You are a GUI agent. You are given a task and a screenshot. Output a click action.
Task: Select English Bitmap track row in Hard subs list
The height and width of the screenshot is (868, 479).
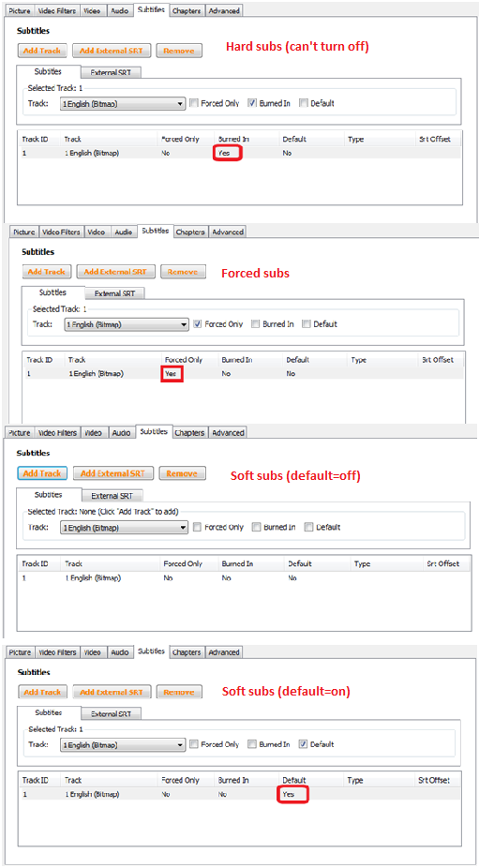point(240,154)
